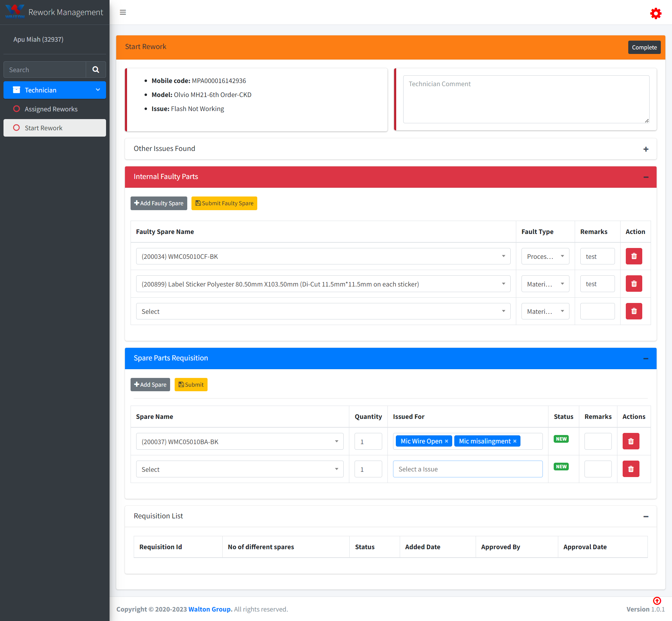Open the WMC05010CF-BK faulty spare dropdown
Screen dimensions: 672x621
323,256
